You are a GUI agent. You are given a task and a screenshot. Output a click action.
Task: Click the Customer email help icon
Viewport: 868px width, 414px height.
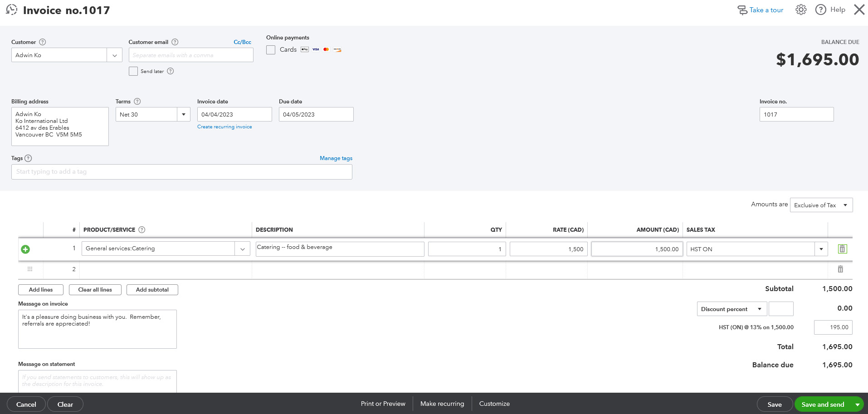[175, 42]
